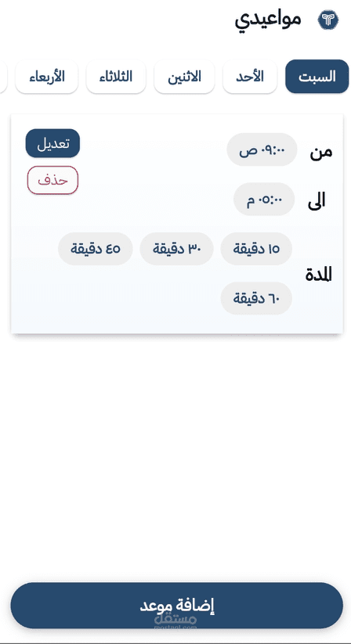The image size is (351, 644).
Task: Open the ٠٥:٠٠ م end time picker
Action: 264,200
